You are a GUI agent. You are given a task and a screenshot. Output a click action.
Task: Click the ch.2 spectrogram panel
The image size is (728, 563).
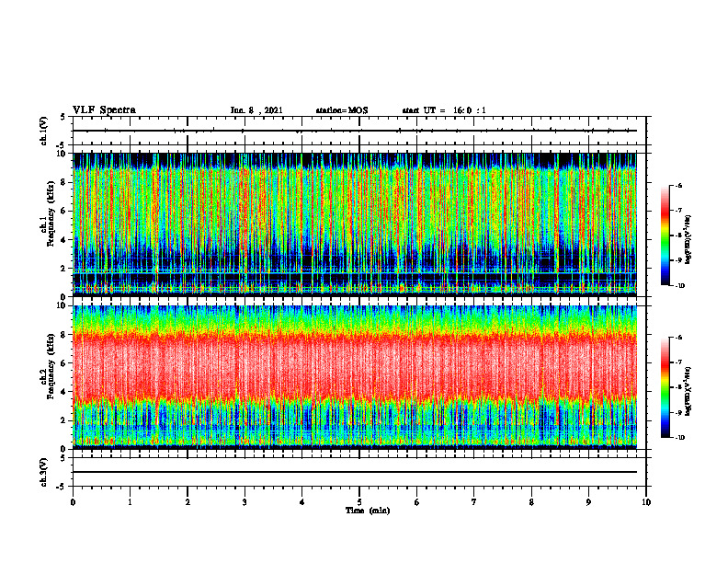pyautogui.click(x=355, y=377)
